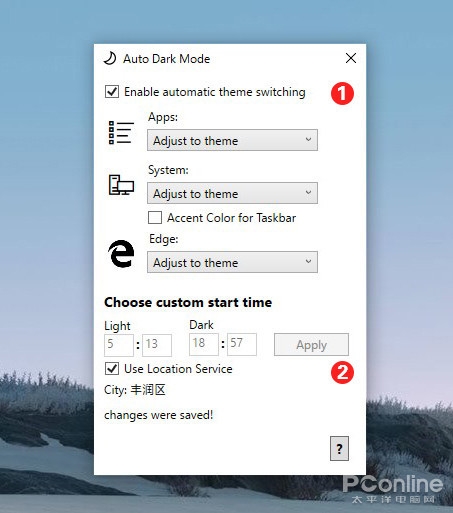Click the System computer icon

click(x=121, y=185)
